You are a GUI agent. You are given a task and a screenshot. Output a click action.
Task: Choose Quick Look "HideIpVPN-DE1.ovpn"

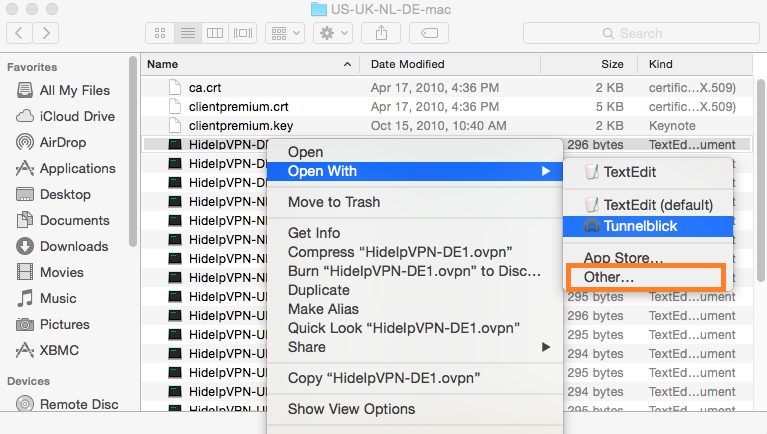pyautogui.click(x=415, y=328)
